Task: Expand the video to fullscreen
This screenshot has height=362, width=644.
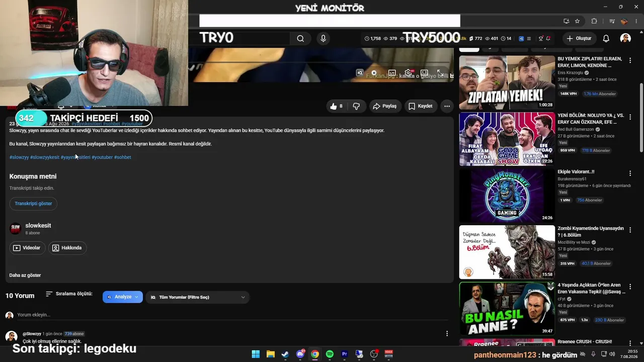Action: pyautogui.click(x=440, y=73)
